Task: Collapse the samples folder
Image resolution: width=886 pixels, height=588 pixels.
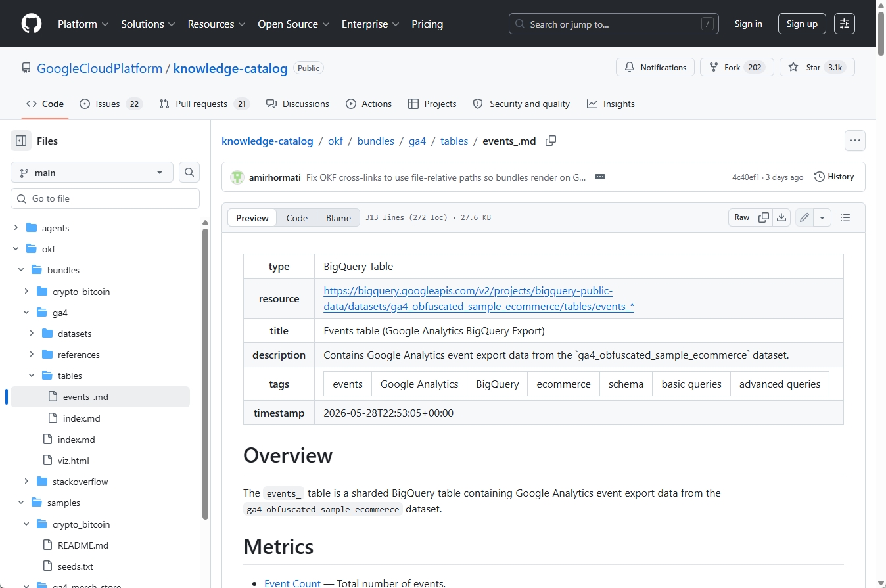Action: tap(21, 503)
